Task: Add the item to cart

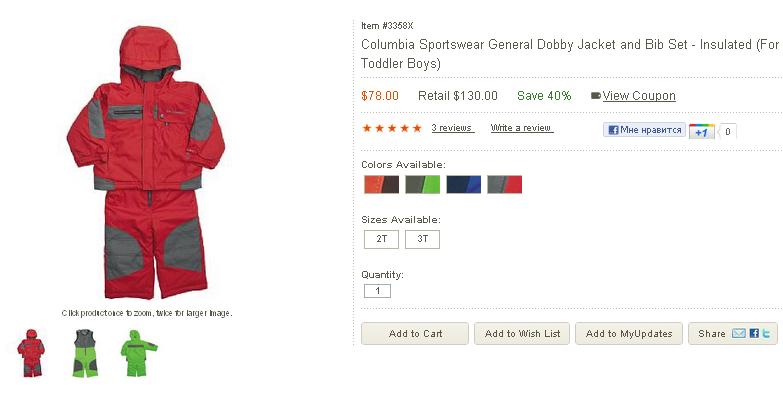Action: coord(415,334)
